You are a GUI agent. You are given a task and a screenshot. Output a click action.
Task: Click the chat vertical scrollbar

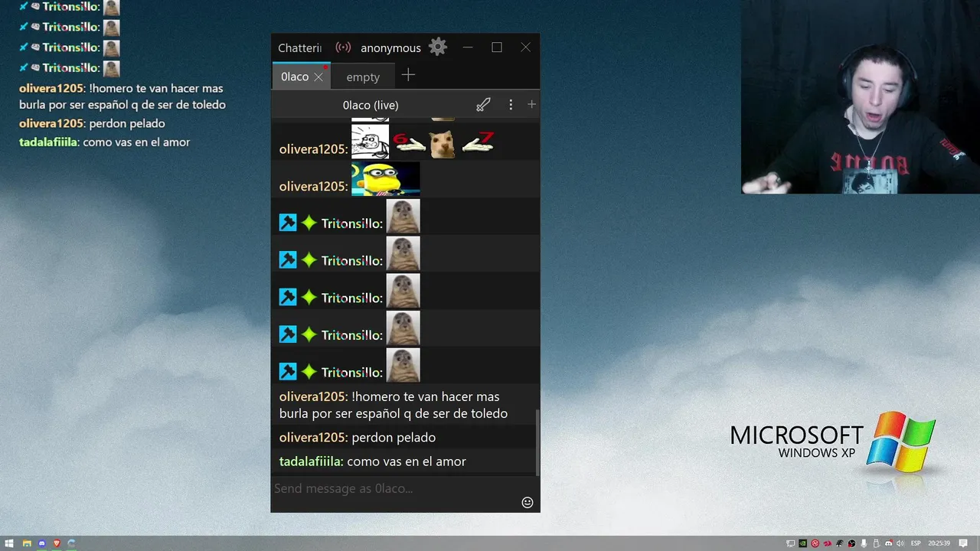pyautogui.click(x=537, y=442)
